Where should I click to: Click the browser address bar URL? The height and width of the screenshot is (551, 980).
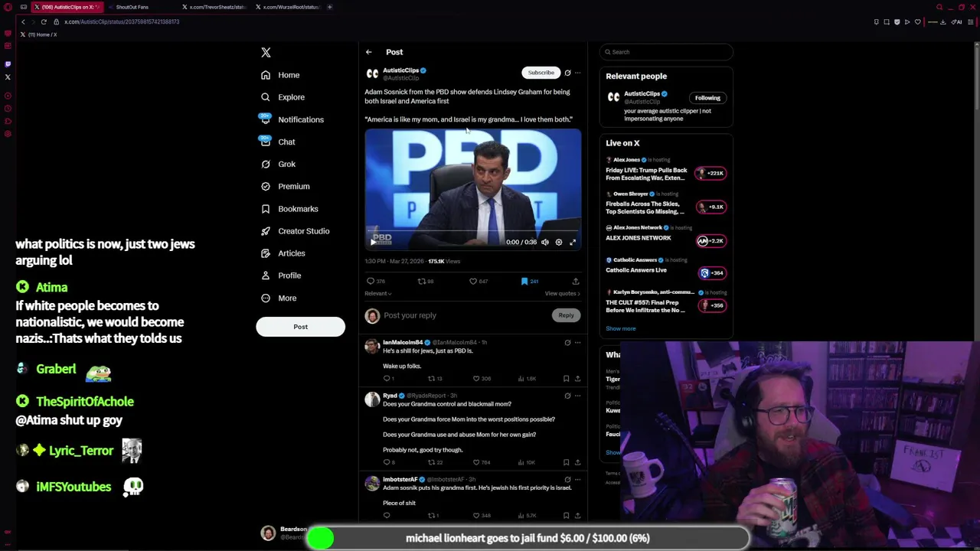pyautogui.click(x=122, y=21)
